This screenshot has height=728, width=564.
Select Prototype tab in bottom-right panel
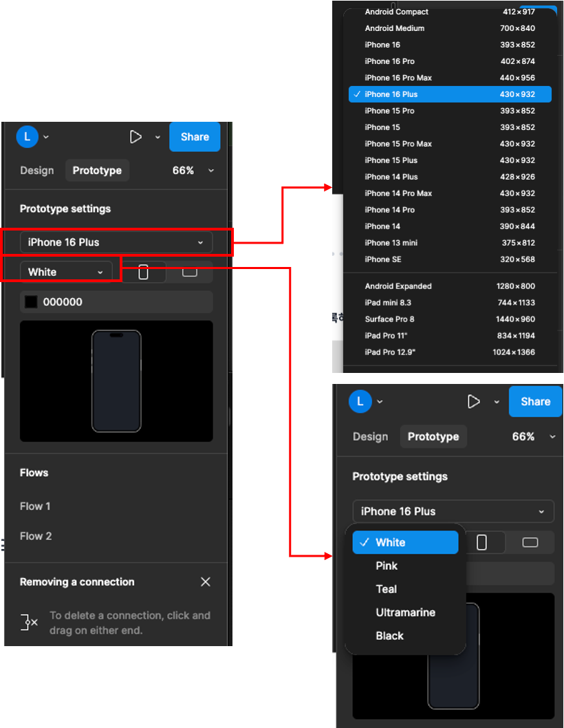[433, 436]
